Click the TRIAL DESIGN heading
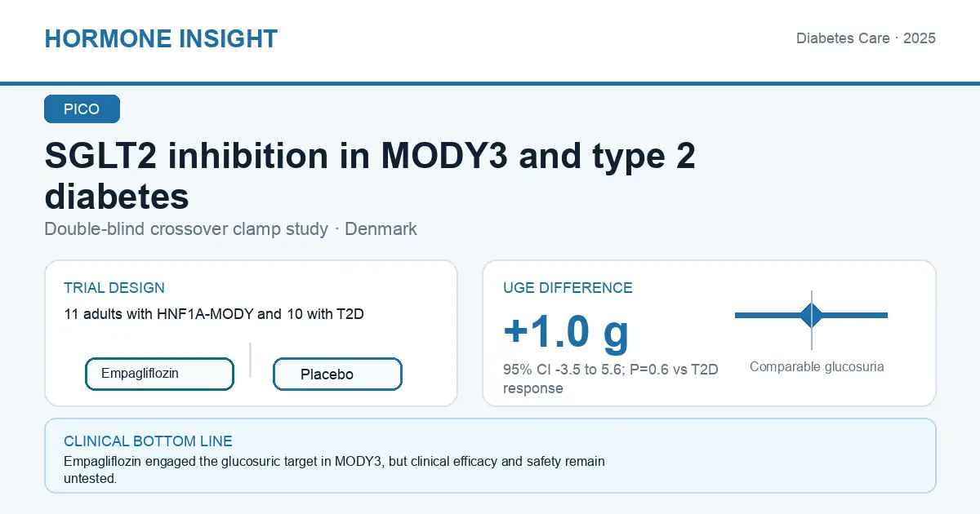The height and width of the screenshot is (514, 980). pos(114,288)
